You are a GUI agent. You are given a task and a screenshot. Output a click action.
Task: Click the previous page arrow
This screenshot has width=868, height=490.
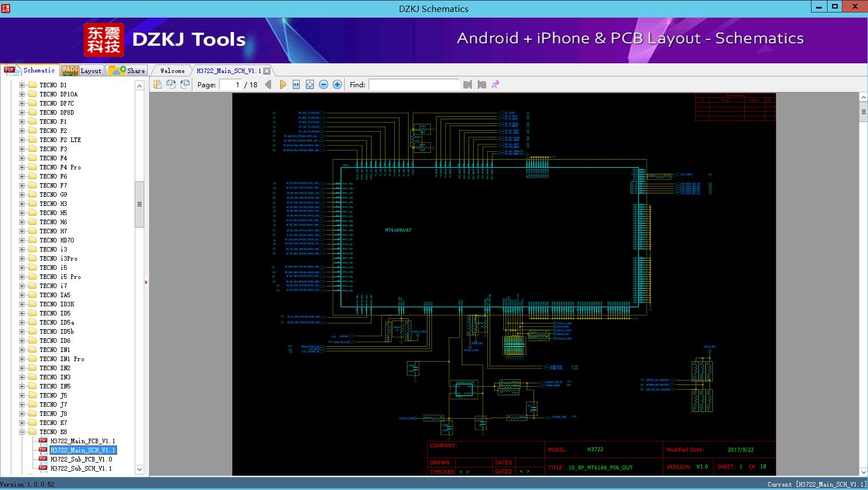[268, 84]
